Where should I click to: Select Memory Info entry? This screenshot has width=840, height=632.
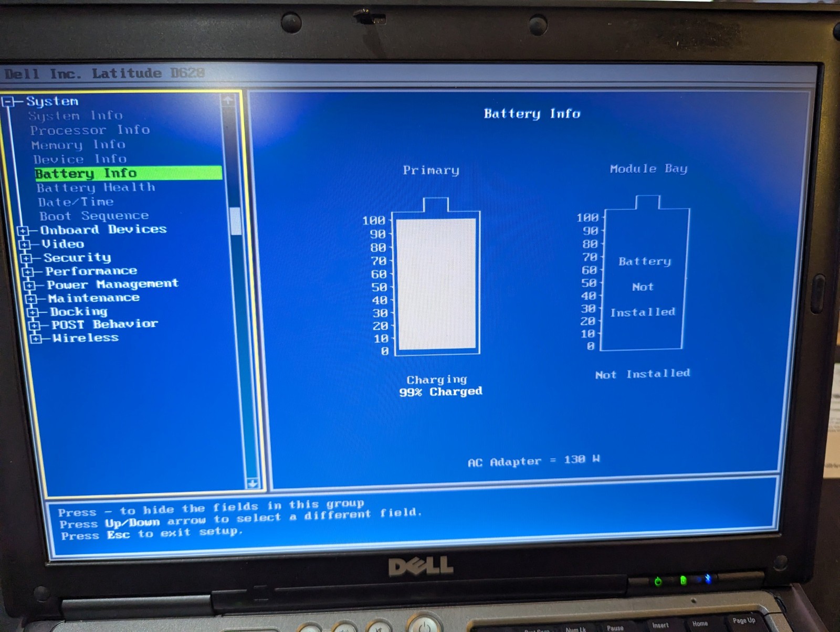point(78,144)
